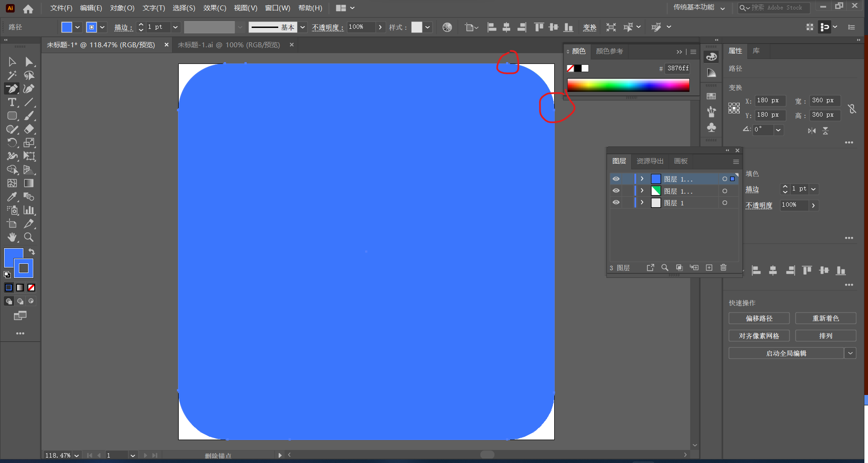Click 启动全局编辑 button
The width and height of the screenshot is (868, 463).
click(786, 353)
